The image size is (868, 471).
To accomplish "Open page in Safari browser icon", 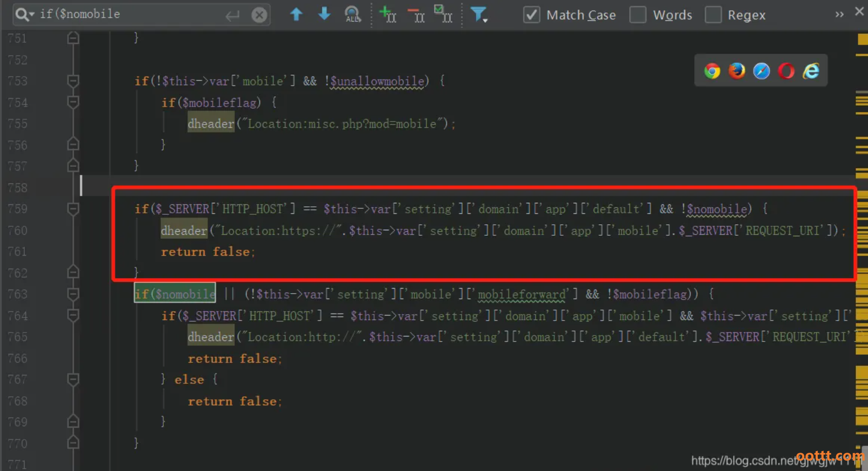I will tap(761, 71).
